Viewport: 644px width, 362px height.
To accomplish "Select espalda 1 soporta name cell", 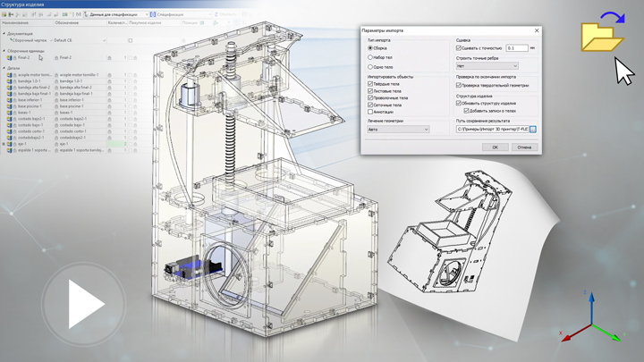I will (x=35, y=150).
